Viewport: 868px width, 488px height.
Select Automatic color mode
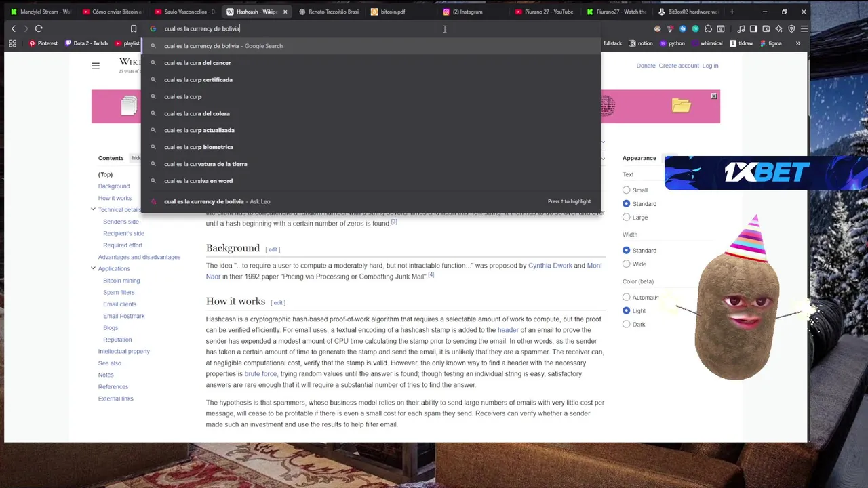(x=627, y=298)
